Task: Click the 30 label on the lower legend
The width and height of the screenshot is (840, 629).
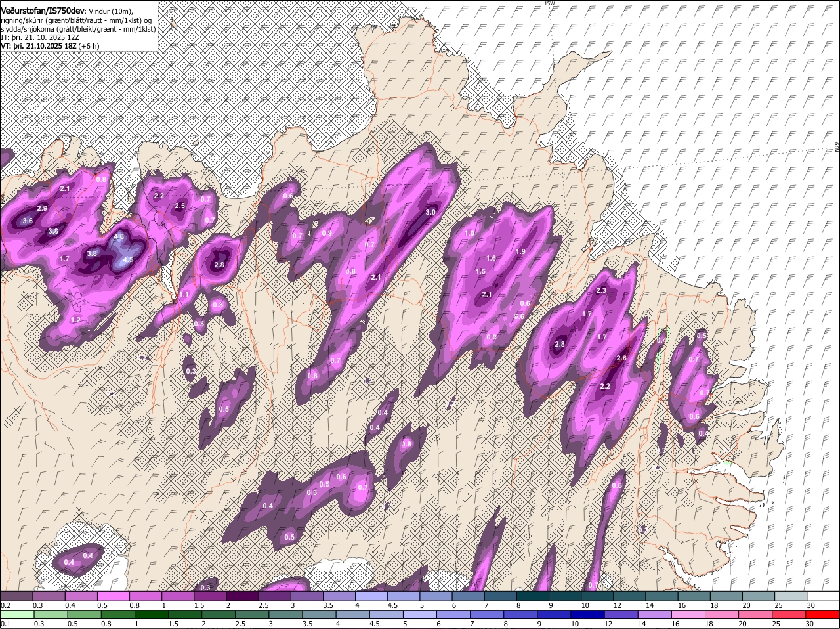Action: pyautogui.click(x=809, y=624)
